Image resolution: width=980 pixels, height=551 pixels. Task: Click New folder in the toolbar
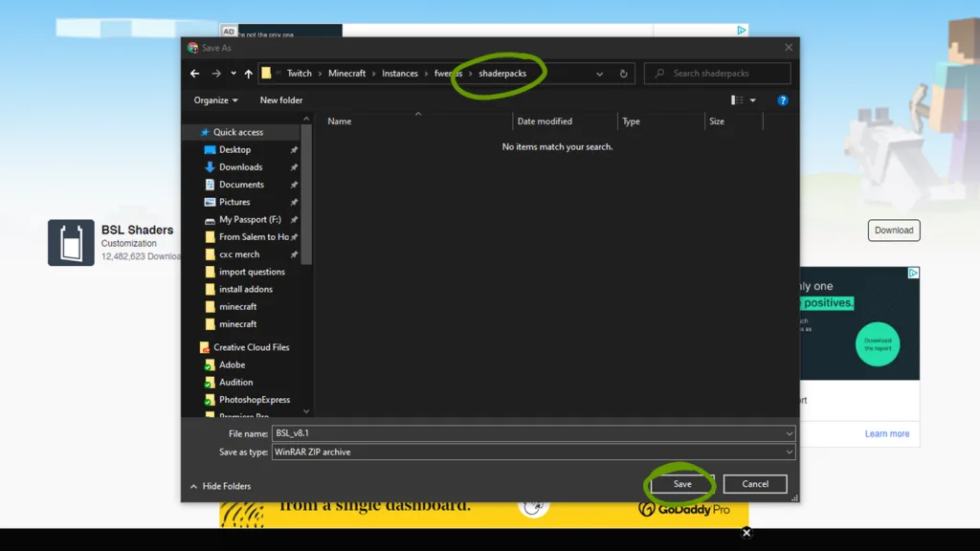[x=281, y=100]
